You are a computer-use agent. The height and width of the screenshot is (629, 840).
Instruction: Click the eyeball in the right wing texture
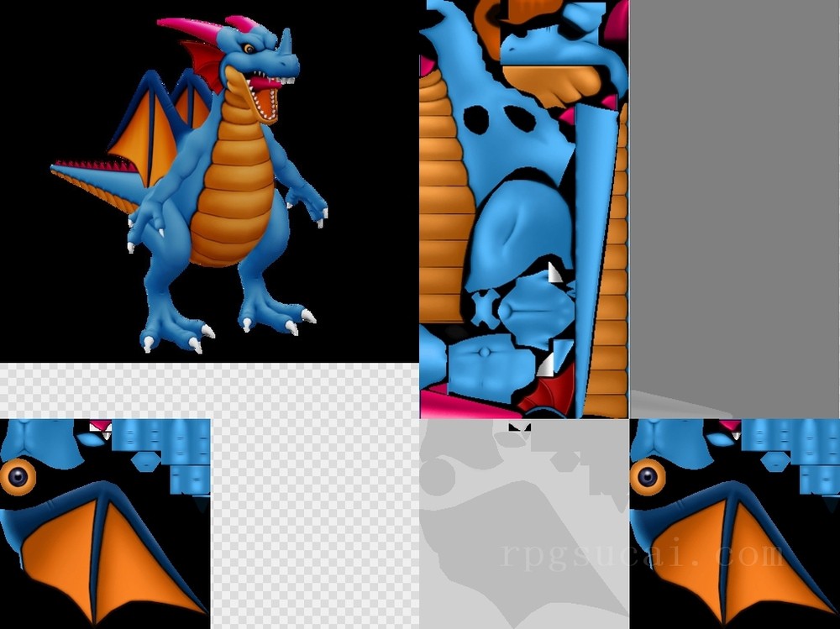pos(648,477)
